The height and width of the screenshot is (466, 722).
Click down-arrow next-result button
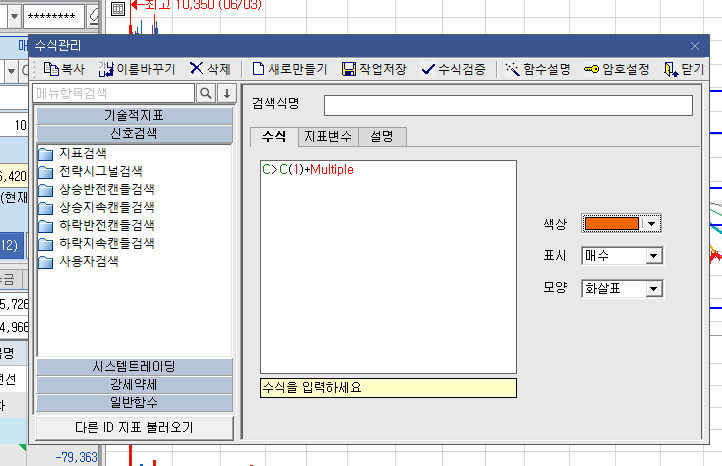(227, 93)
